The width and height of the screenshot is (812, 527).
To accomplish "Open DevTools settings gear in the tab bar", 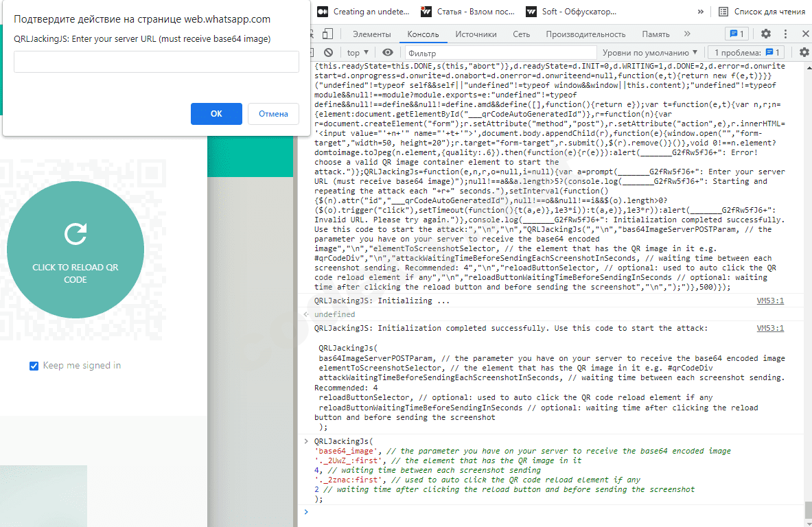I will [x=766, y=34].
